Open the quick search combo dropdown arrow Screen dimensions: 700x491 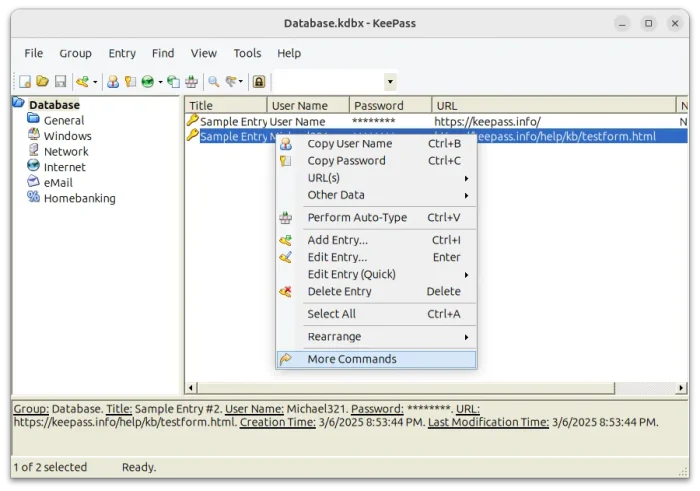[x=390, y=82]
